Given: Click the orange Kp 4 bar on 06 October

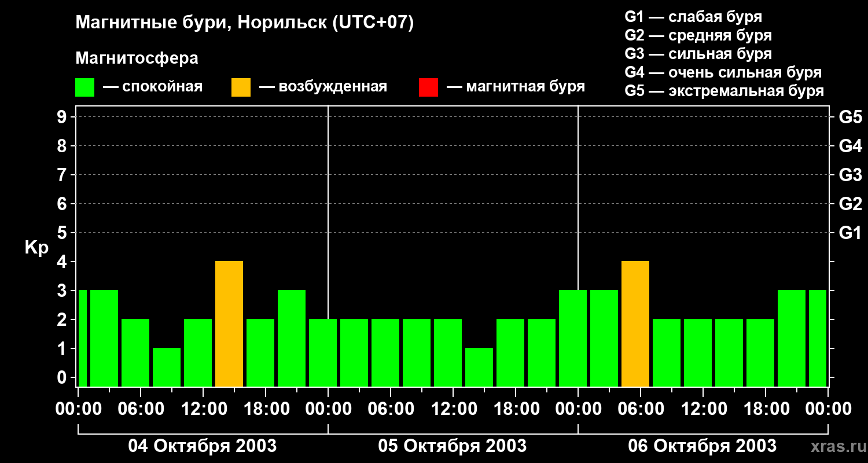Looking at the screenshot, I should (x=635, y=324).
